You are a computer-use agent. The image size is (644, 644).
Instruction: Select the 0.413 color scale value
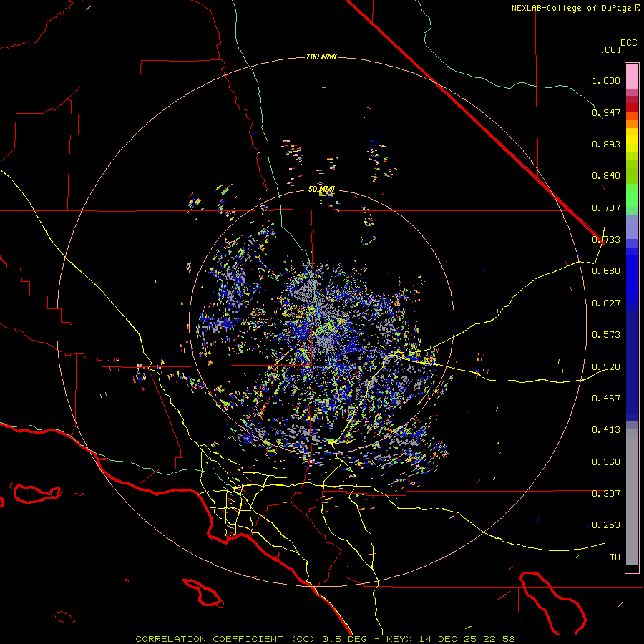point(606,430)
